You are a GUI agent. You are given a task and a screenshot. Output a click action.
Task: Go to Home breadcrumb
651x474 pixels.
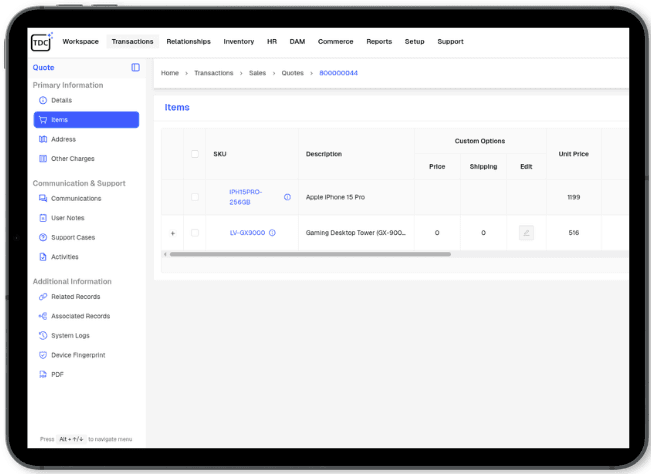[x=170, y=73]
